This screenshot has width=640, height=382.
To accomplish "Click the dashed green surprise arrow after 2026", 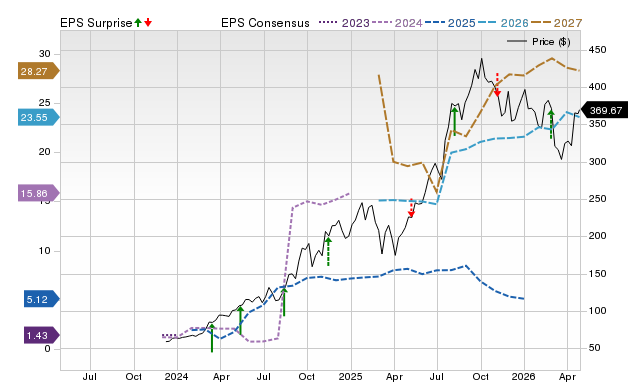I will click(551, 124).
